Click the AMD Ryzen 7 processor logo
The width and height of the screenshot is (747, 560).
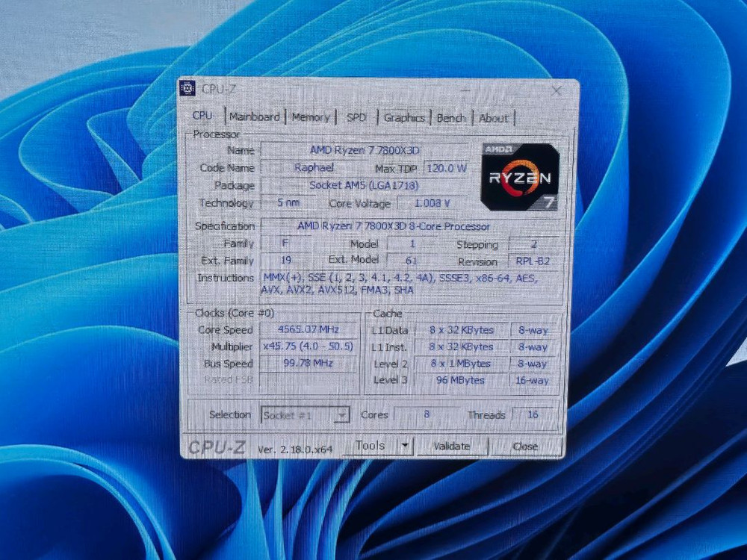519,178
